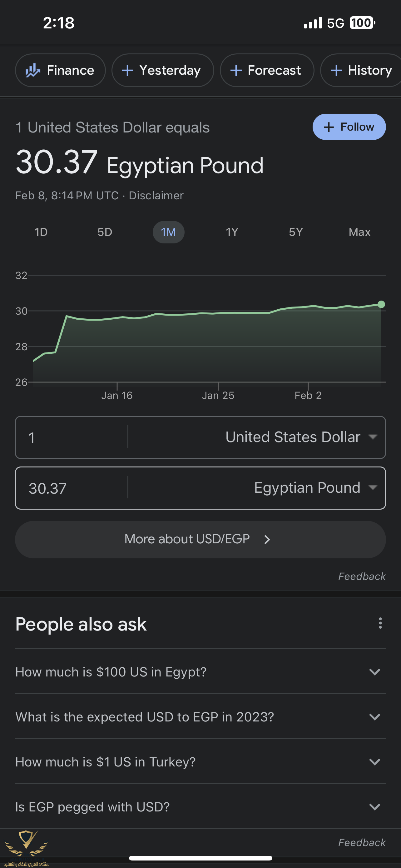Tap the Finance chart icon
The height and width of the screenshot is (868, 401).
tap(33, 70)
